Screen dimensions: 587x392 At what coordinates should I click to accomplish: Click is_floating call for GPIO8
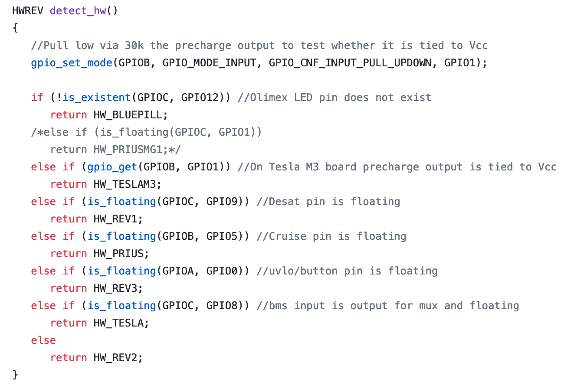(121, 306)
